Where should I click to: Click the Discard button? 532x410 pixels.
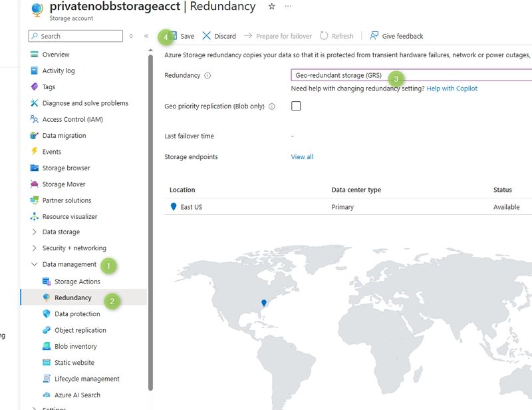[219, 36]
